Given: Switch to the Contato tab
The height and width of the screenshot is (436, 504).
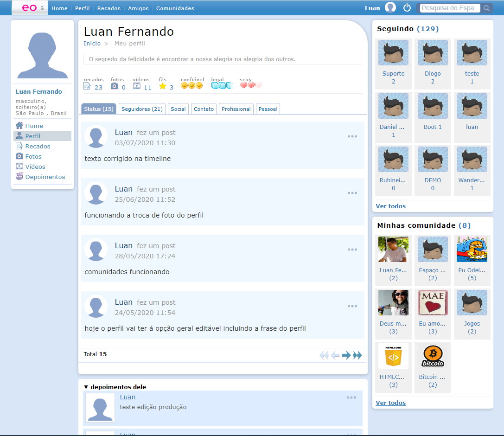Looking at the screenshot, I should click(204, 109).
